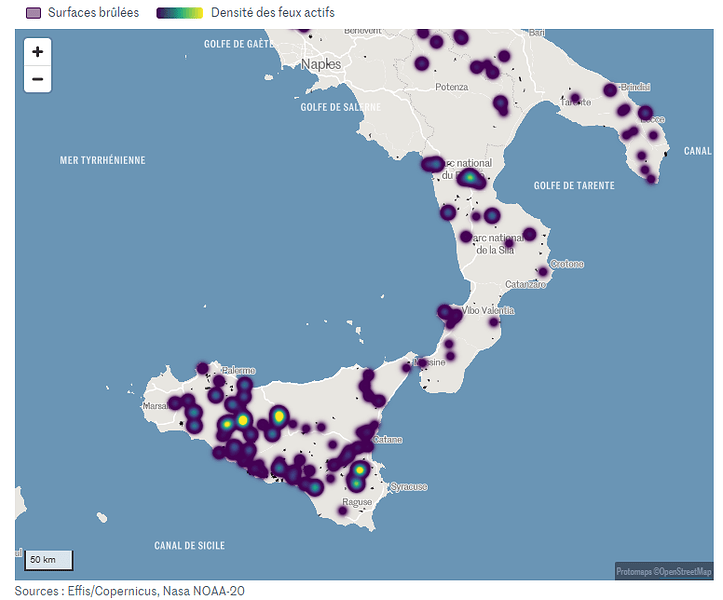Select the Brindisi city label
Image resolution: width=723 pixels, height=600 pixels.
635,87
